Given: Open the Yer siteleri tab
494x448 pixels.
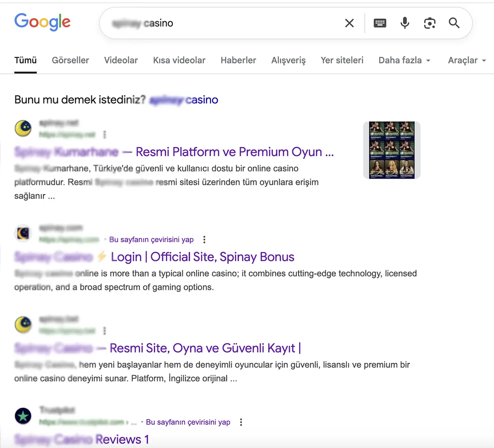Looking at the screenshot, I should [342, 60].
